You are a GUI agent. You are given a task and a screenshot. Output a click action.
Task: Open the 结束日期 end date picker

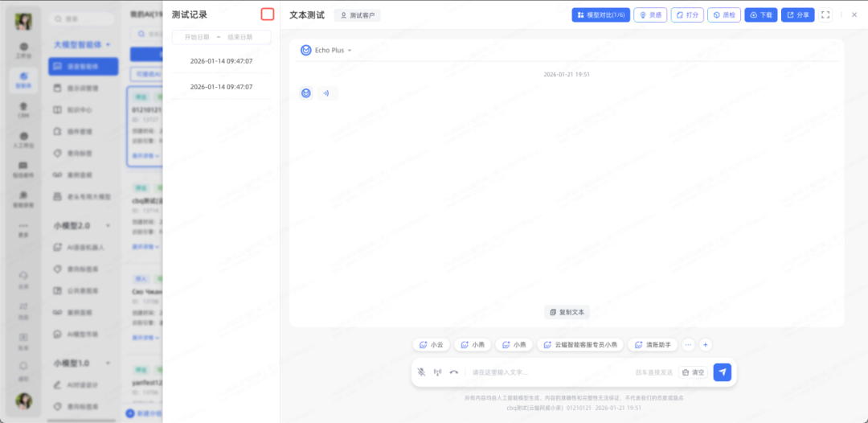click(240, 37)
